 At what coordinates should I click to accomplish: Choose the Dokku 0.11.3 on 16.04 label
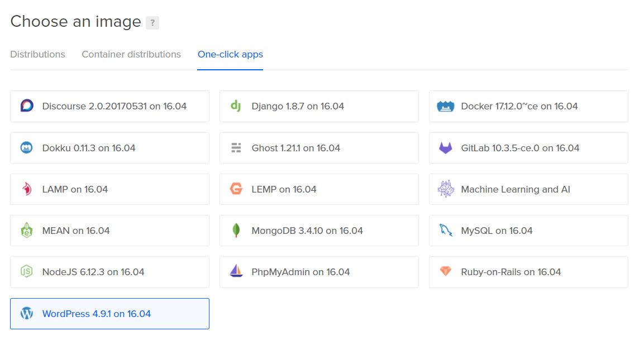tap(89, 148)
